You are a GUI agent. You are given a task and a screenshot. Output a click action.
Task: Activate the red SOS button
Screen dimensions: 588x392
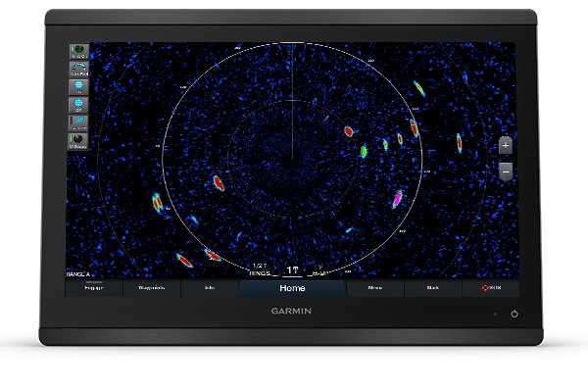pos(491,288)
